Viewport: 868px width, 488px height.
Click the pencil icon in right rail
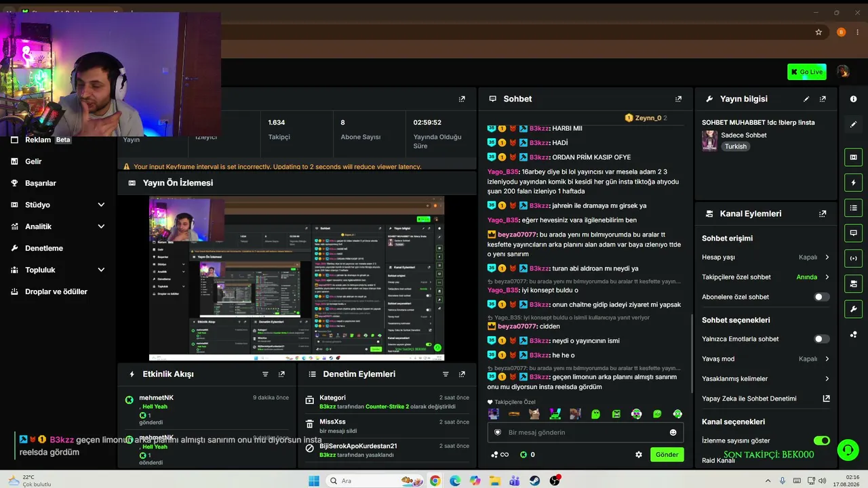853,125
